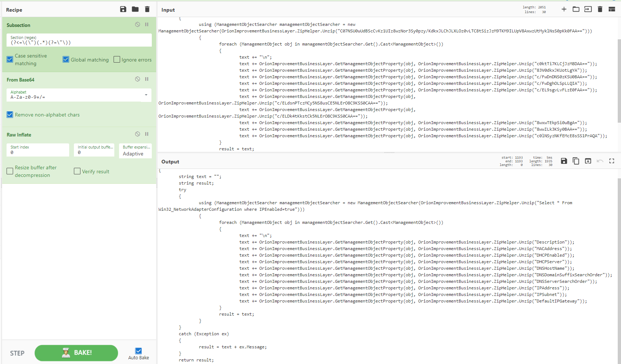621x364 pixels.
Task: Set breakpoint on From Base64 operation
Action: [147, 79]
